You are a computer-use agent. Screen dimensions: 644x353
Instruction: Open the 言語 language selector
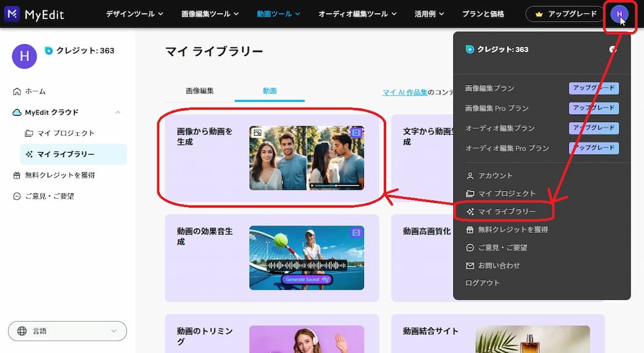click(67, 331)
